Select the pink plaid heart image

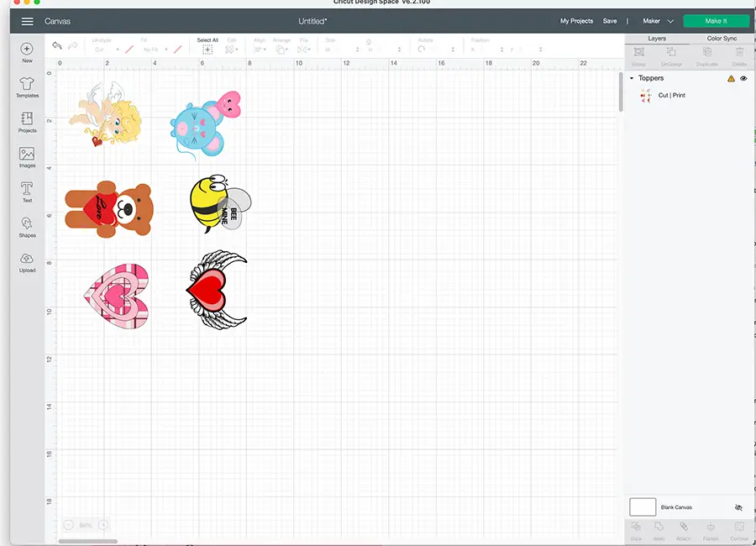click(x=117, y=296)
